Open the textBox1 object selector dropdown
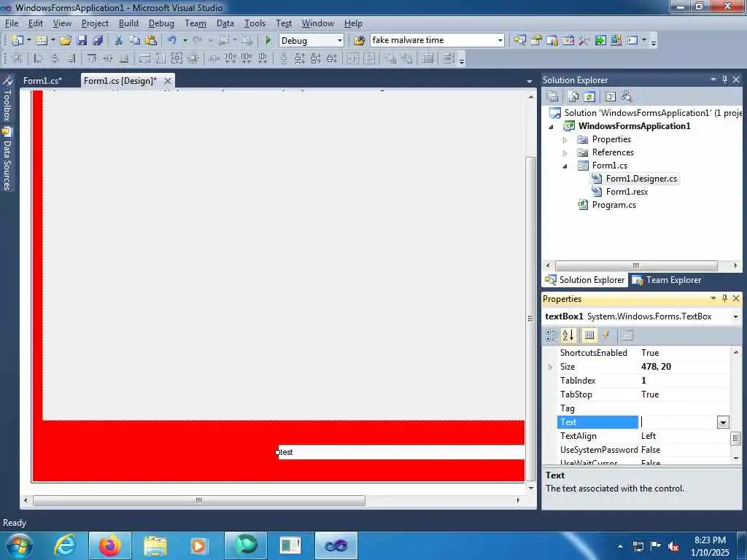747x560 pixels. pos(735,316)
